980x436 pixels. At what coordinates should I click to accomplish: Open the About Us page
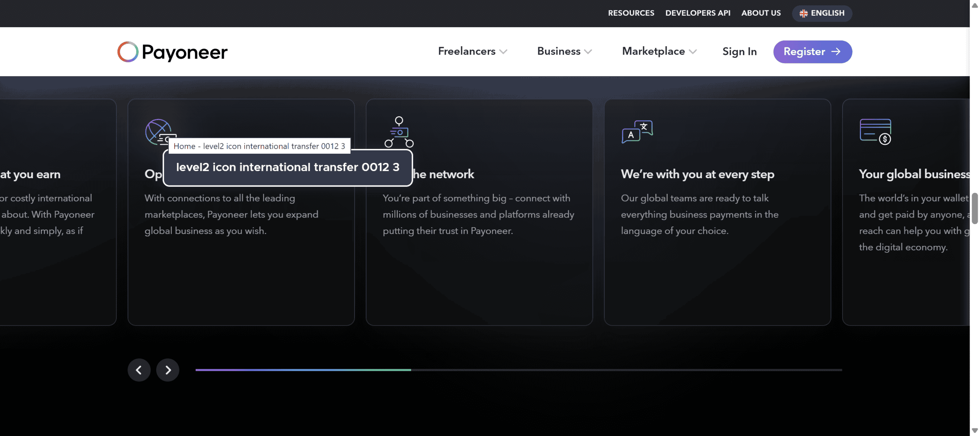pyautogui.click(x=761, y=13)
